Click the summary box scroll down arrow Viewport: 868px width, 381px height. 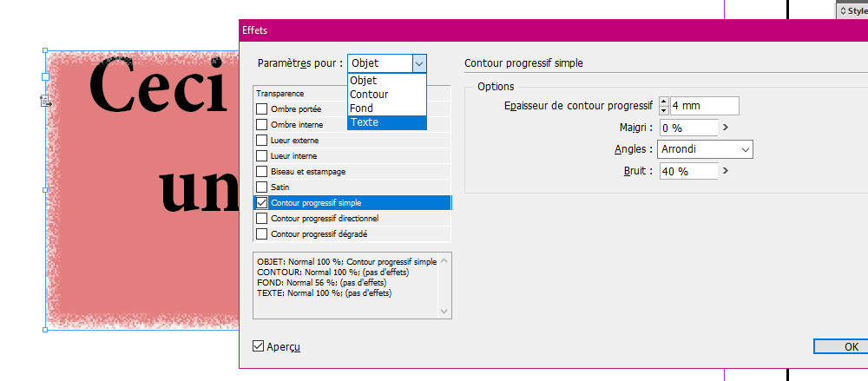[444, 312]
